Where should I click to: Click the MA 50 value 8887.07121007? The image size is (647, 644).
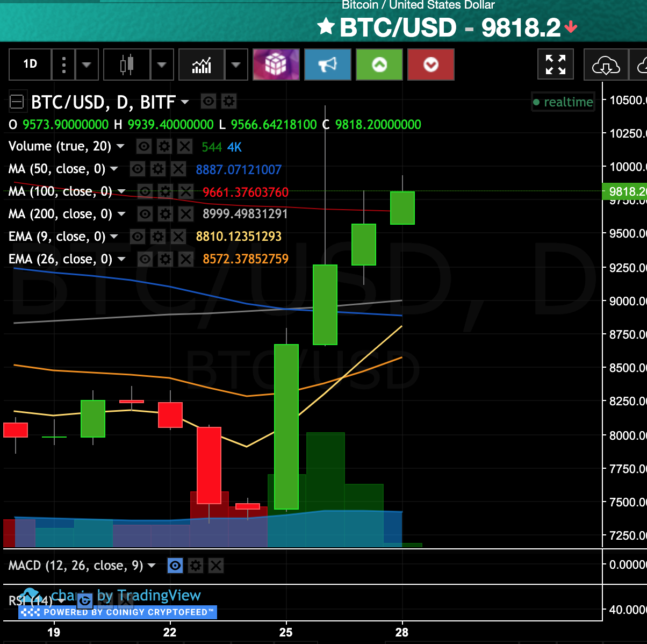(x=239, y=169)
